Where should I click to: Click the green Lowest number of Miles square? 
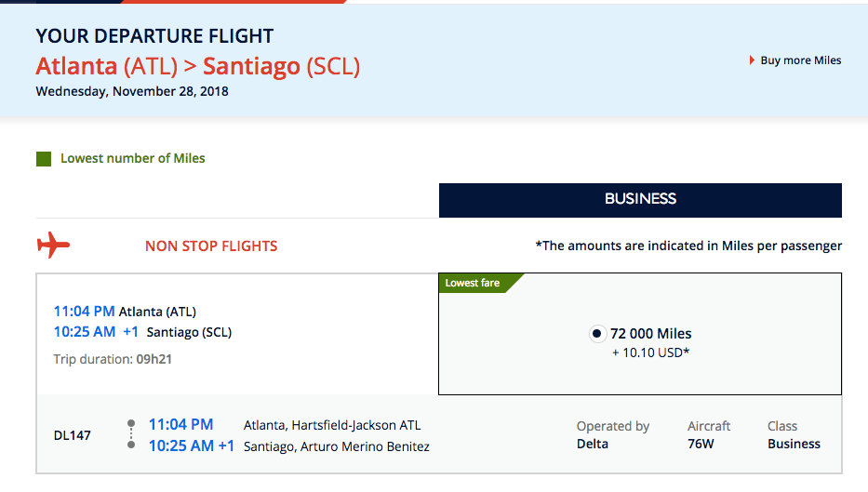tap(44, 159)
